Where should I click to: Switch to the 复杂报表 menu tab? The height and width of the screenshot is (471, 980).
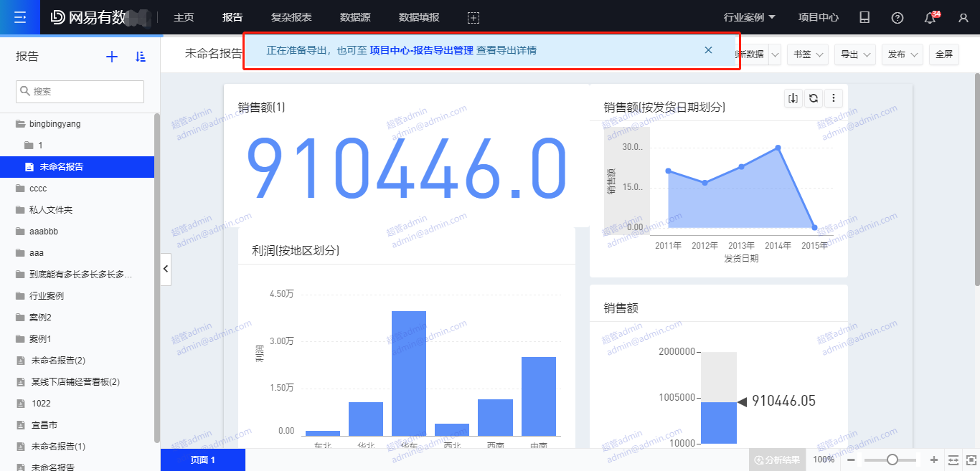coord(291,17)
